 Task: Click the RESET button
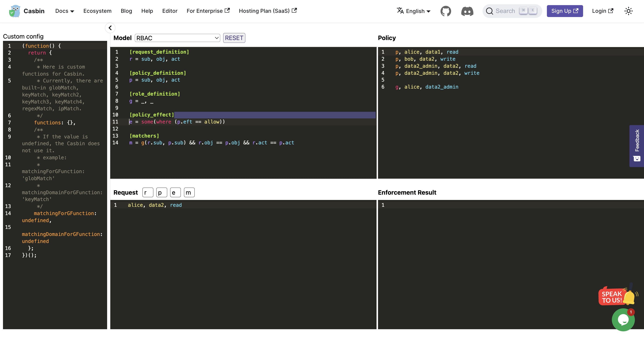coord(234,38)
